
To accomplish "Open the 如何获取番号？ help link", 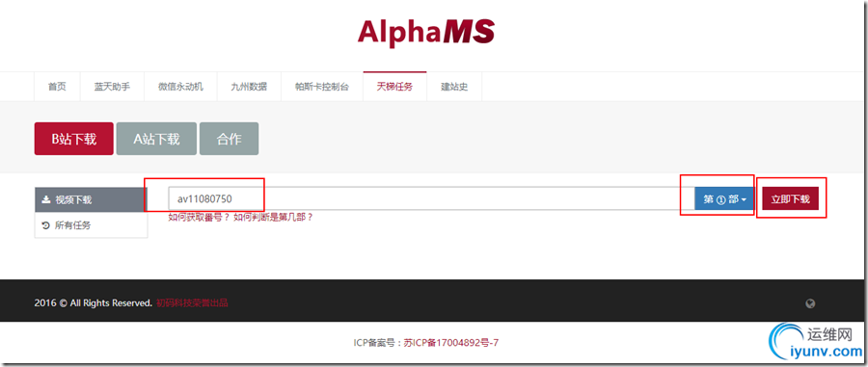I will pyautogui.click(x=199, y=218).
